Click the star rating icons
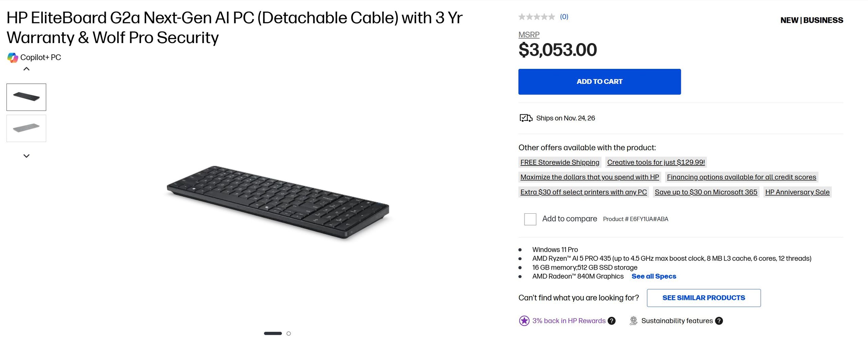868x348 pixels. [536, 17]
